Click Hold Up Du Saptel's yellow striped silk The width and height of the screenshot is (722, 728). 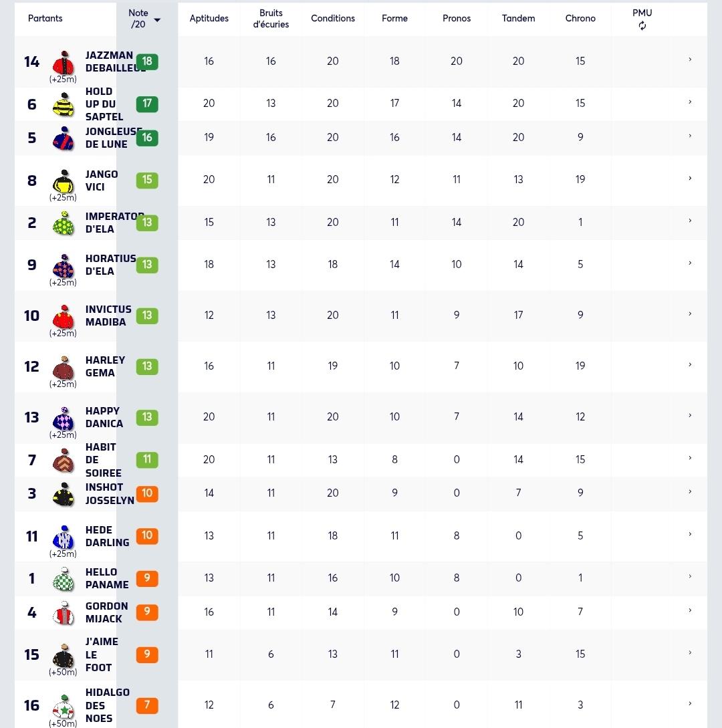(x=64, y=104)
